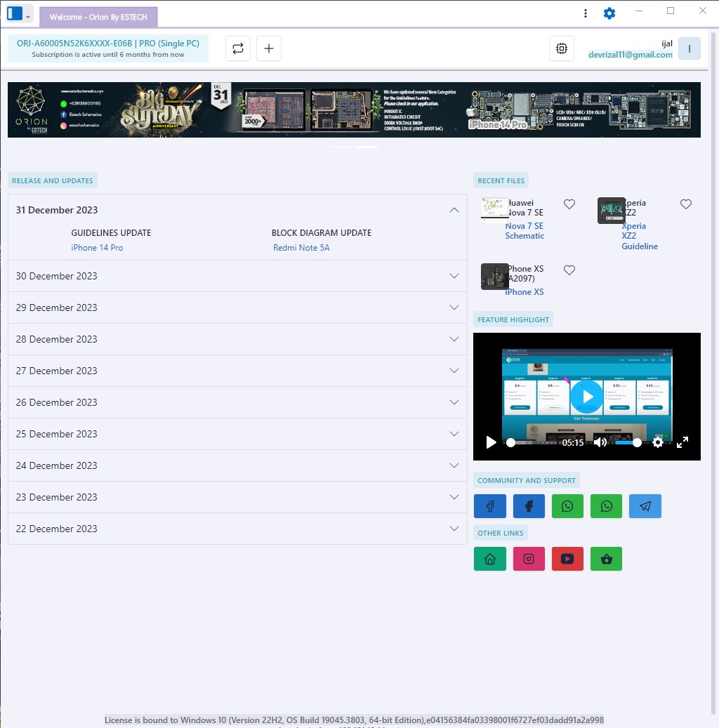This screenshot has width=719, height=728.
Task: Open video player settings gear
Action: pos(658,442)
